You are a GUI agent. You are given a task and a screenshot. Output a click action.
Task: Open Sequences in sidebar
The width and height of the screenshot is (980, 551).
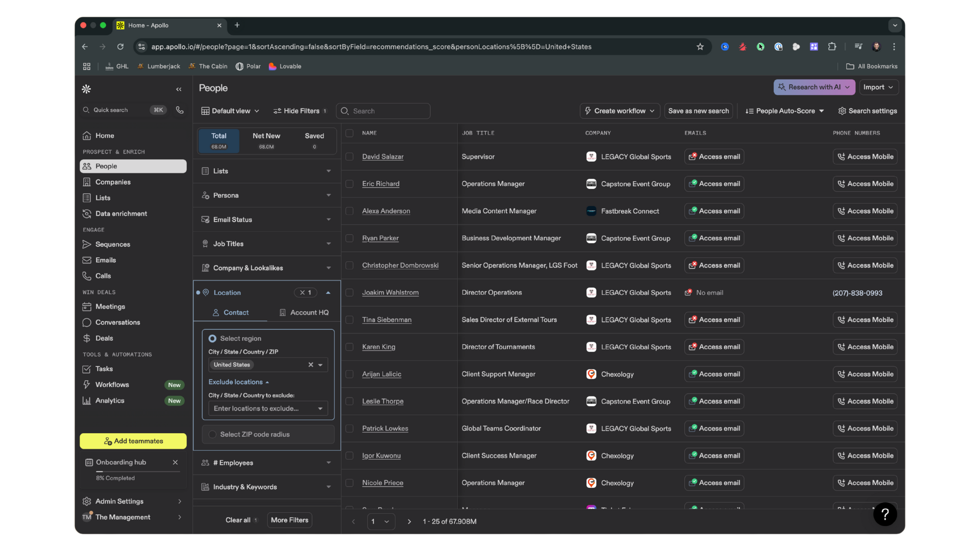click(x=133, y=244)
